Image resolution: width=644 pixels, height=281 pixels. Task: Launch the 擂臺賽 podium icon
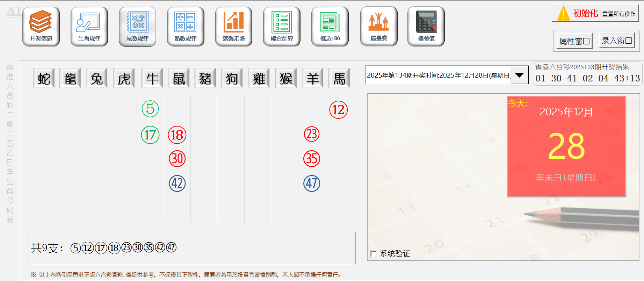point(379,27)
